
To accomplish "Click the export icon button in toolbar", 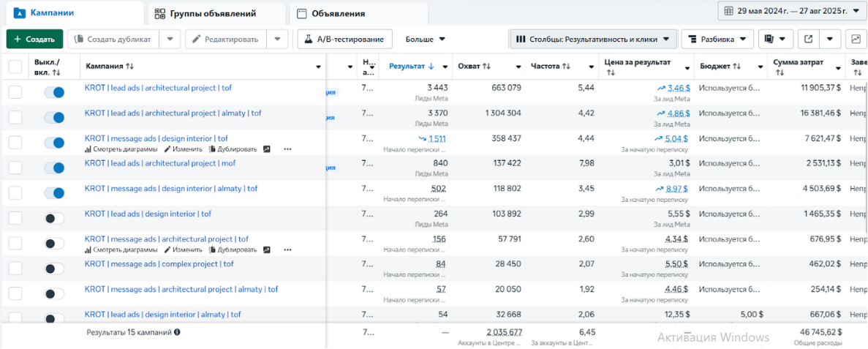I will 808,39.
